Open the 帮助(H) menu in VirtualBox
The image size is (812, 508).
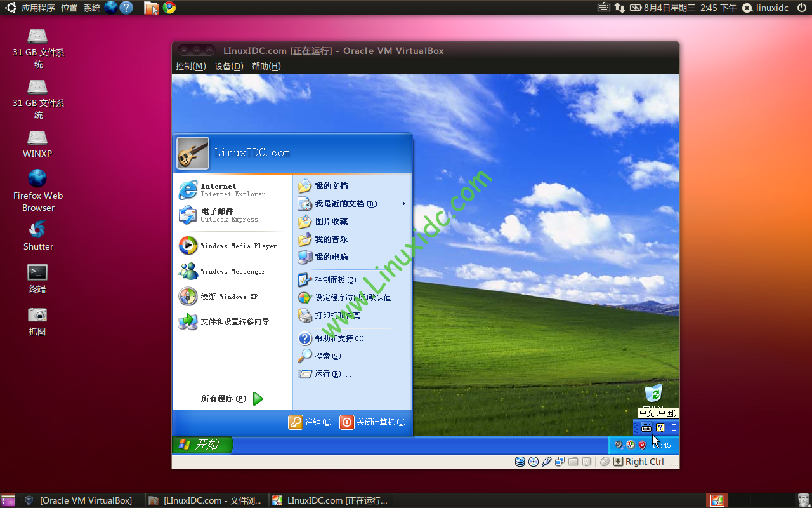(x=266, y=66)
